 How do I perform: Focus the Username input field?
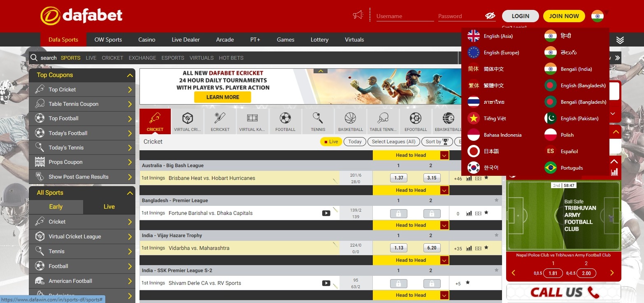(x=405, y=16)
